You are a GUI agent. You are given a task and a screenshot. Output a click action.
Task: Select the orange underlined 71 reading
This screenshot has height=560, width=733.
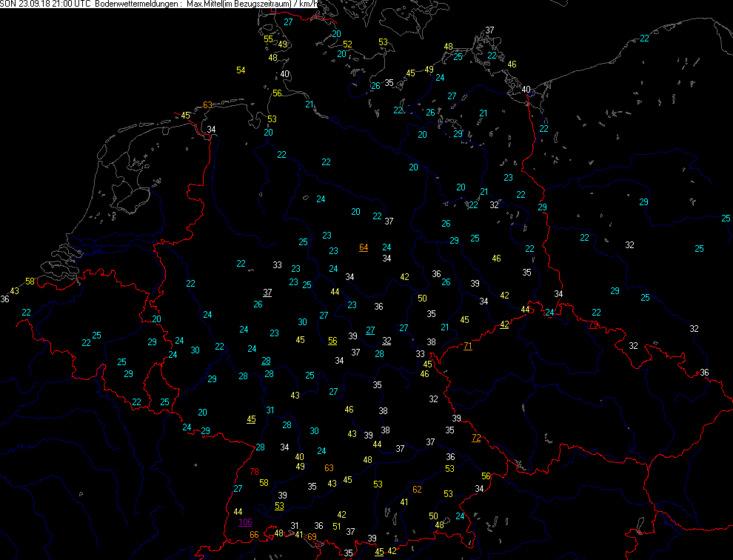pos(468,346)
